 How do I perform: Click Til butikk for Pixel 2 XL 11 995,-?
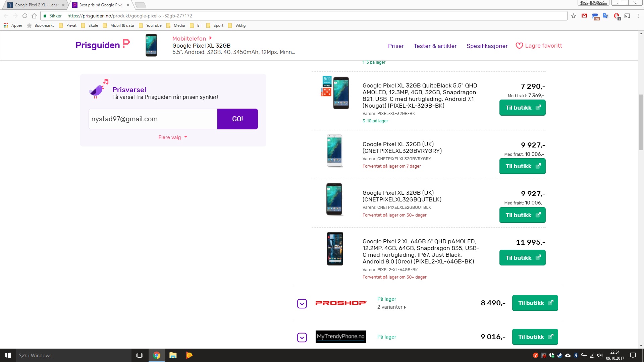point(522,258)
